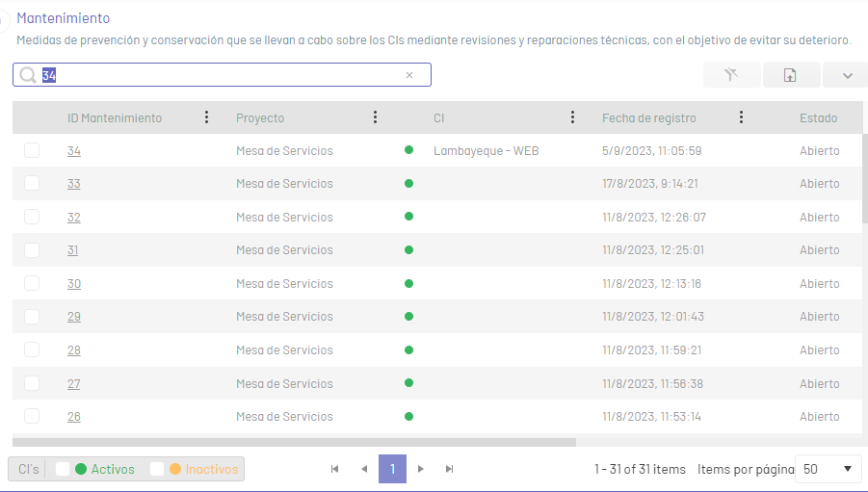
Task: Sort by the Estado column header
Action: (818, 117)
